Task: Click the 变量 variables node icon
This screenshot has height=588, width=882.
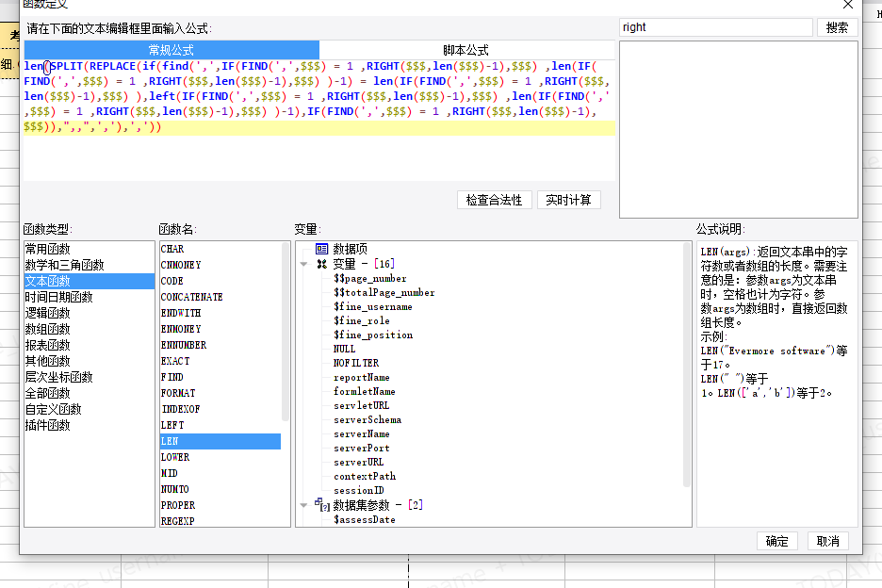Action: pos(321,264)
